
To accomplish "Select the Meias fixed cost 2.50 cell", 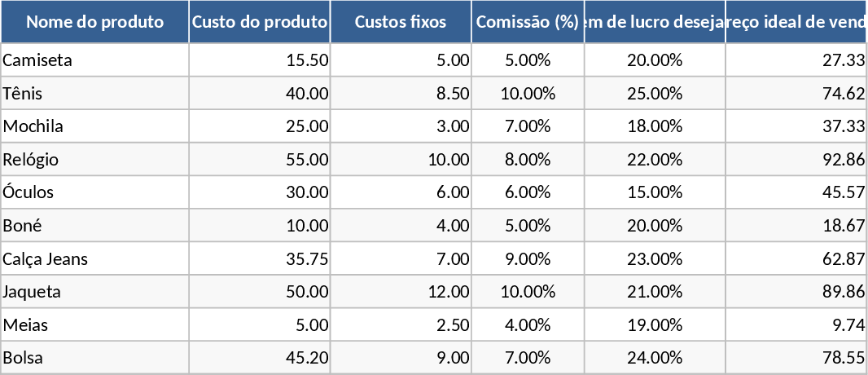I will click(x=401, y=325).
